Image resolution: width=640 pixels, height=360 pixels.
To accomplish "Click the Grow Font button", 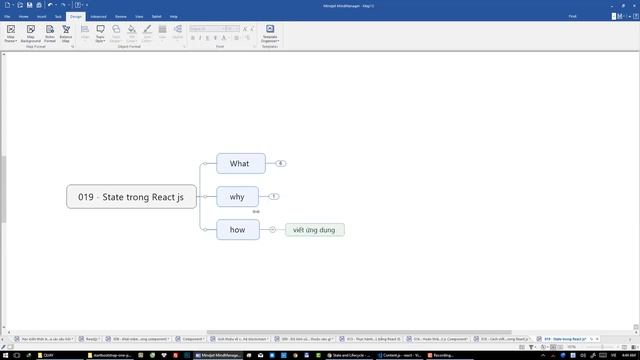I will pos(245,29).
